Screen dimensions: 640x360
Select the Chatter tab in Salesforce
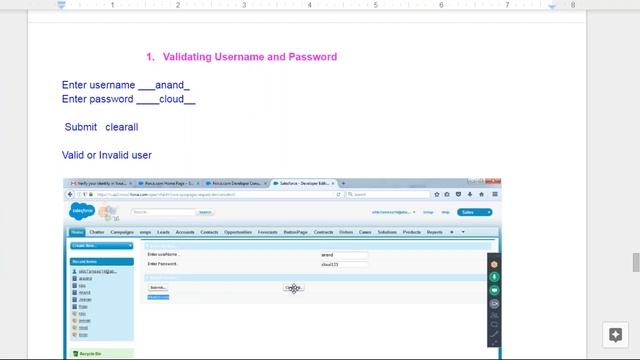(97, 232)
